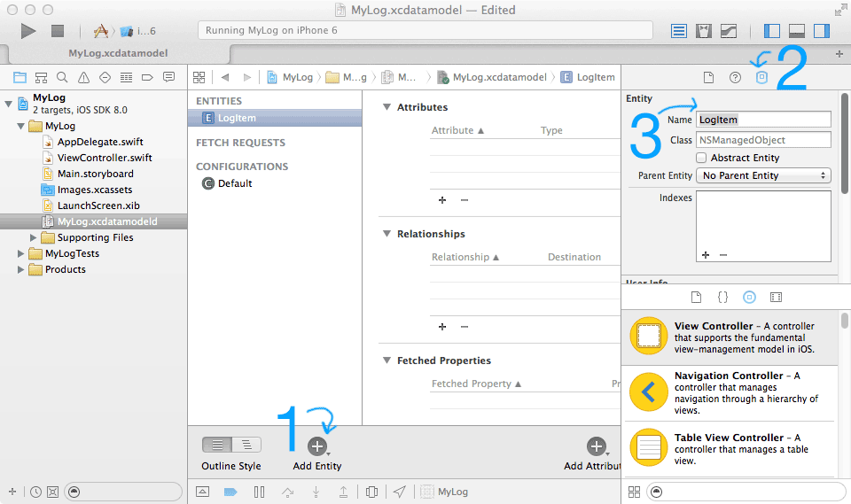Switch to hierarchical outline style
This screenshot has height=504, width=851.
(246, 445)
